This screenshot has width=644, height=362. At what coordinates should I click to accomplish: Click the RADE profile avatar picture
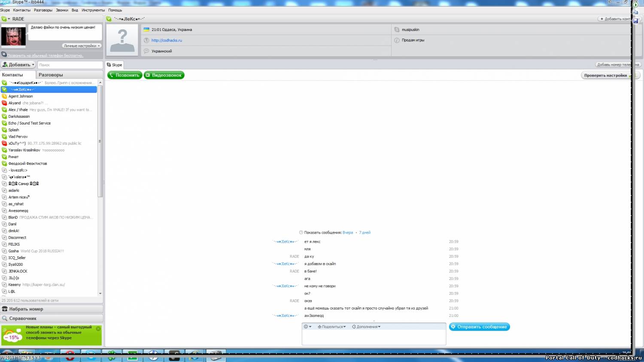13,37
